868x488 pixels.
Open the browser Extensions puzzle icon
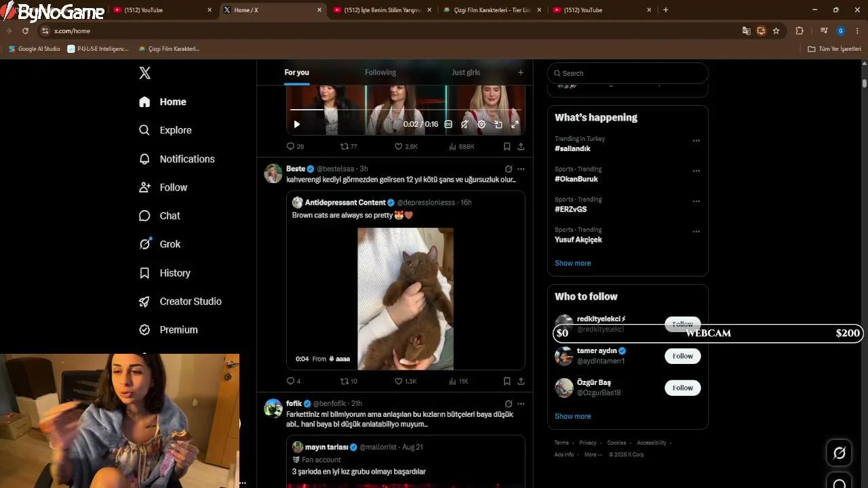tap(799, 30)
